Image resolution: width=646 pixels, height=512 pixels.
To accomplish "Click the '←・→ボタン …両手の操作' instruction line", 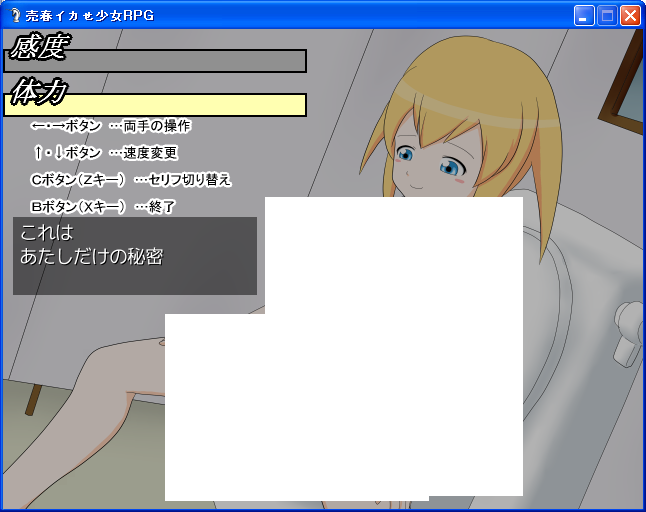I will pos(111,126).
